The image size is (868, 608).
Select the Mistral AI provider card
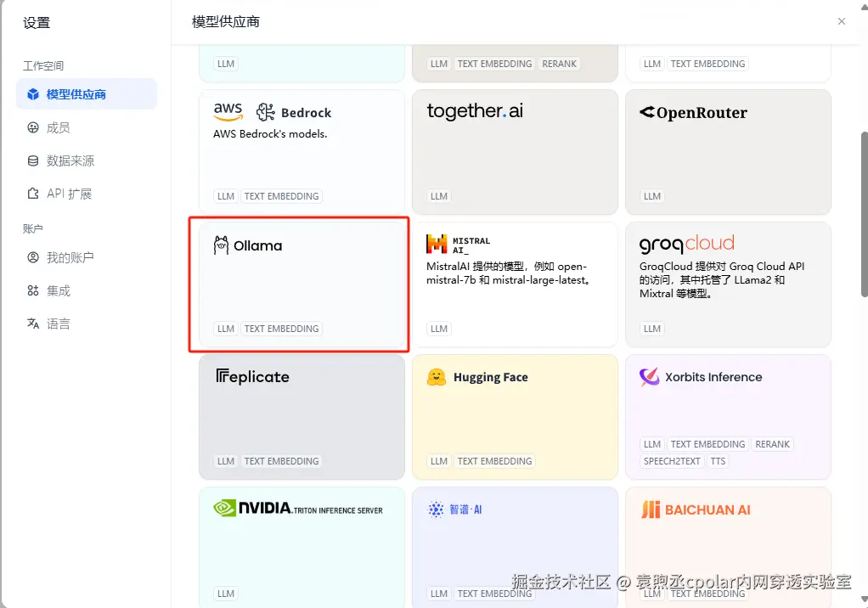[x=515, y=284]
